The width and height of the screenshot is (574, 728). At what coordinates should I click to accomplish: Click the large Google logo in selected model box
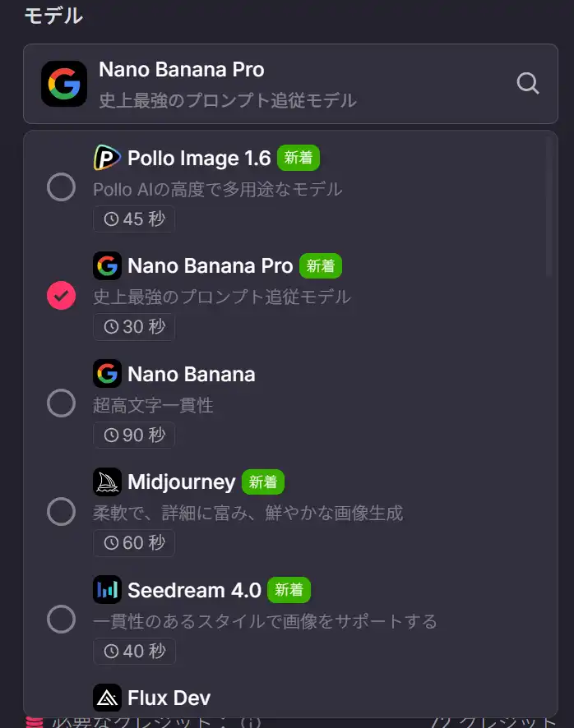pos(64,84)
